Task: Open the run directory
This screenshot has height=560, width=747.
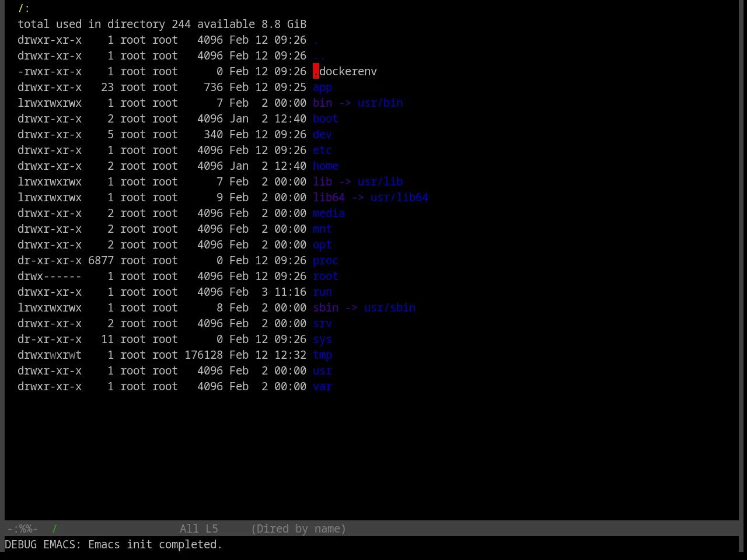Action: pos(322,292)
